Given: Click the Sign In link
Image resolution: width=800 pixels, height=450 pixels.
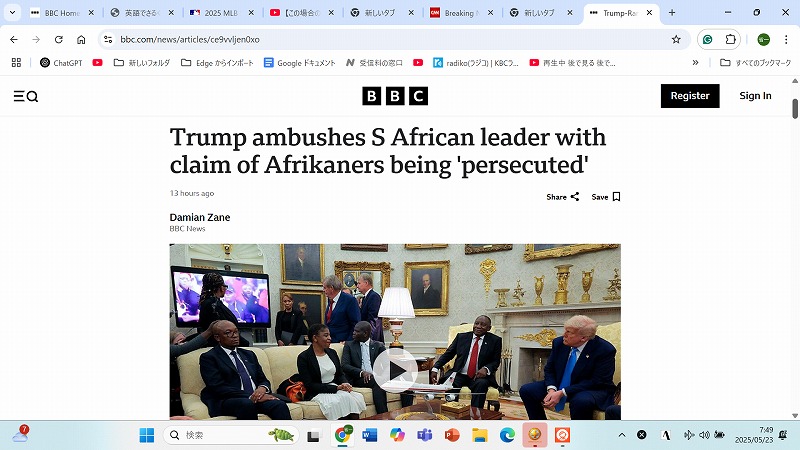Looking at the screenshot, I should tap(755, 96).
